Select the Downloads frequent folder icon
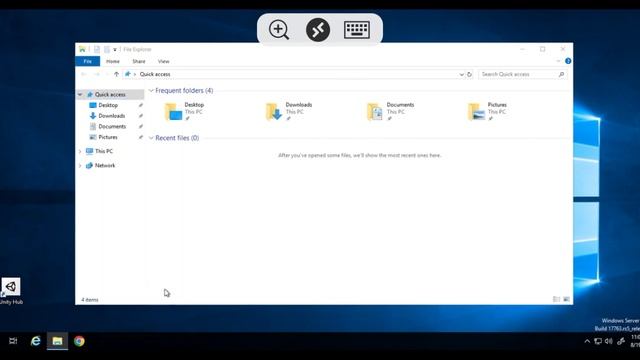The width and height of the screenshot is (640, 360). [x=274, y=111]
